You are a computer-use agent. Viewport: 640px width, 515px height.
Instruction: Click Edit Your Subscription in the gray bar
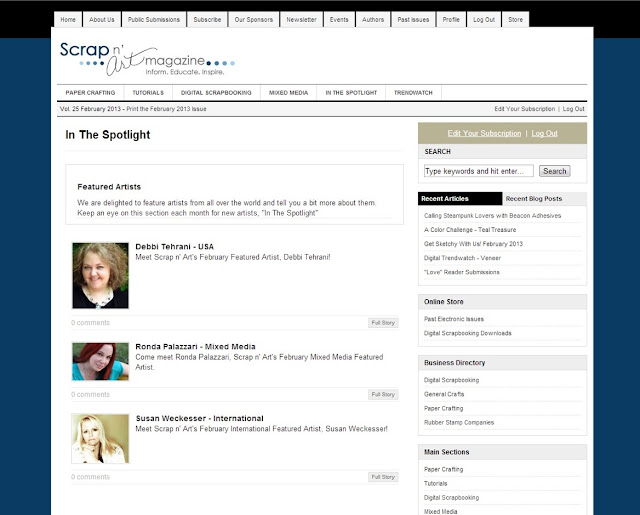pyautogui.click(x=524, y=109)
